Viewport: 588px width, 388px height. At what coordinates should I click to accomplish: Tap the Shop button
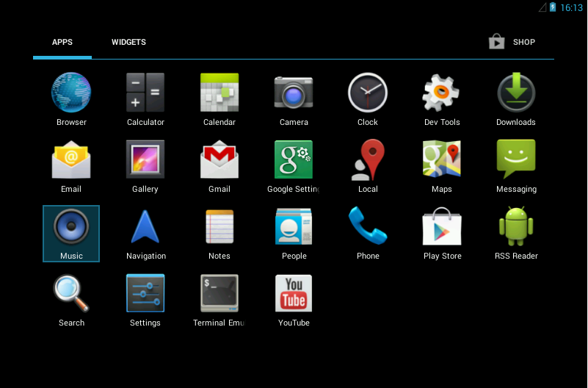512,42
